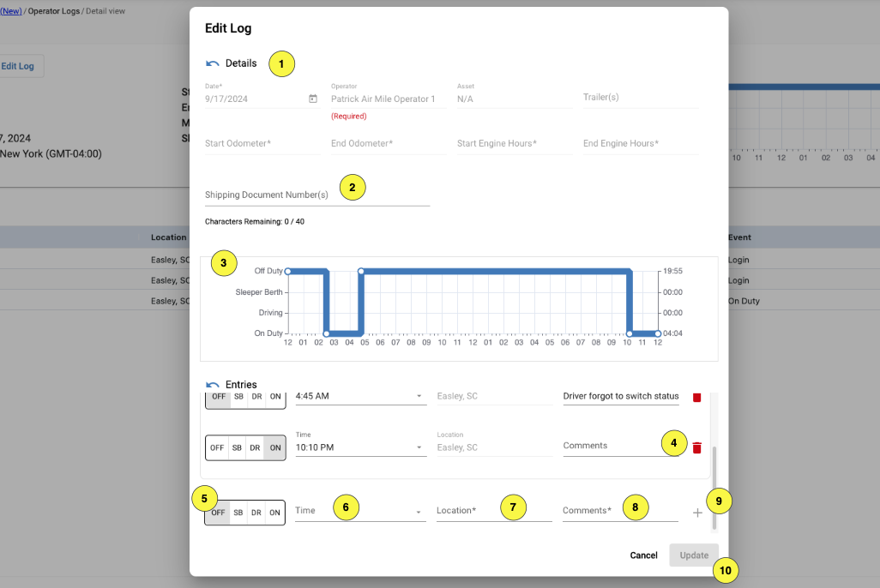This screenshot has width=880, height=588.
Task: Click the Entries list scrollbar
Action: 714,488
